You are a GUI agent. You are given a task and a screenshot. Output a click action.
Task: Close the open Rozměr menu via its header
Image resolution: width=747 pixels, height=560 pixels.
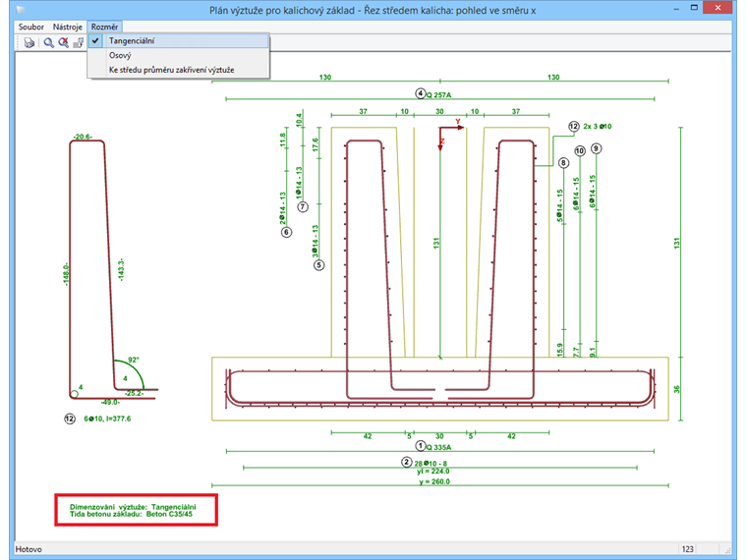[104, 27]
